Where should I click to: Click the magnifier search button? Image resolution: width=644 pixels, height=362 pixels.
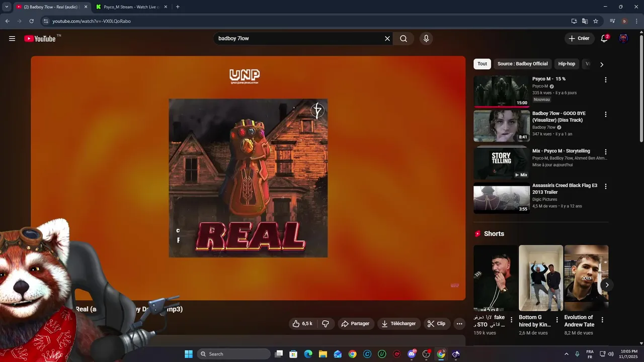click(404, 39)
